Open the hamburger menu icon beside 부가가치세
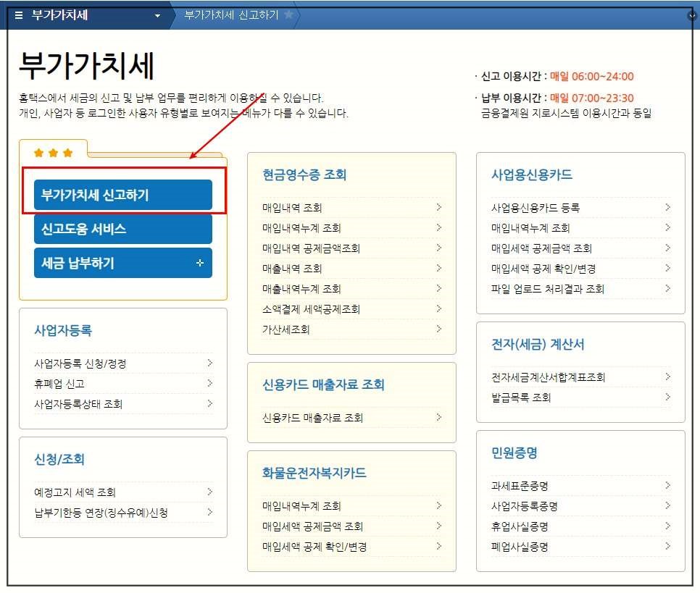Screen dimensions: 700x593 18,15
